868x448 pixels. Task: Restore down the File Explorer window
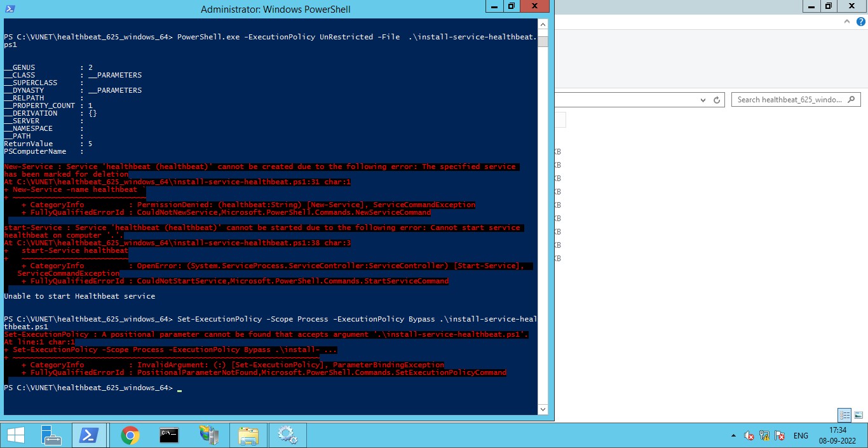click(829, 6)
